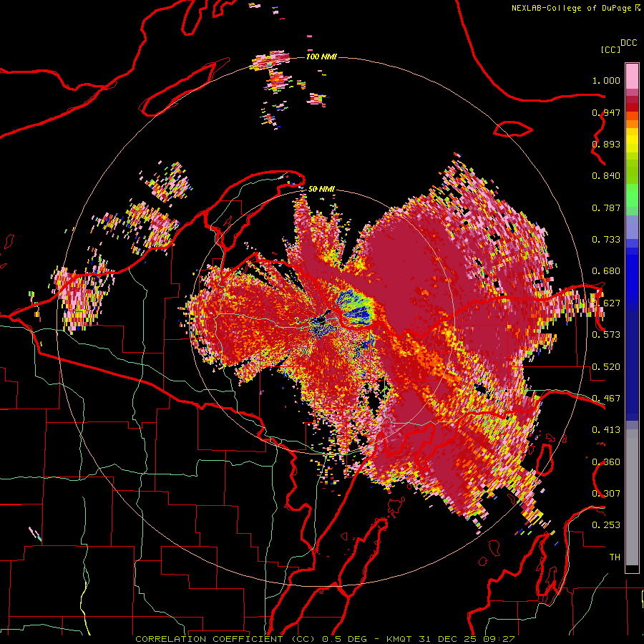Select the 0.573 scale value
644x644 pixels.
point(606,335)
